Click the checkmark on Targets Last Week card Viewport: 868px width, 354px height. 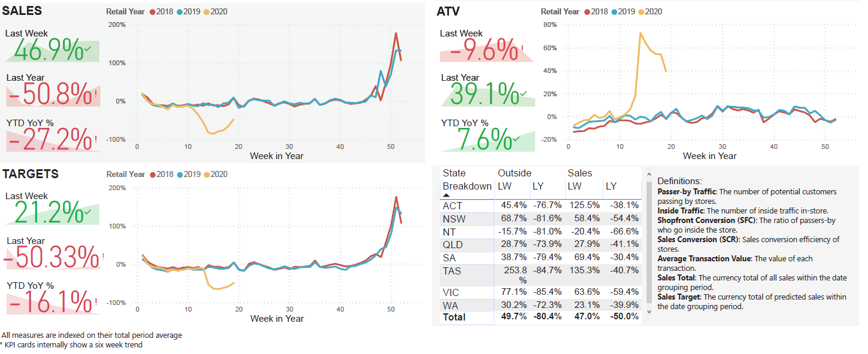point(88,212)
